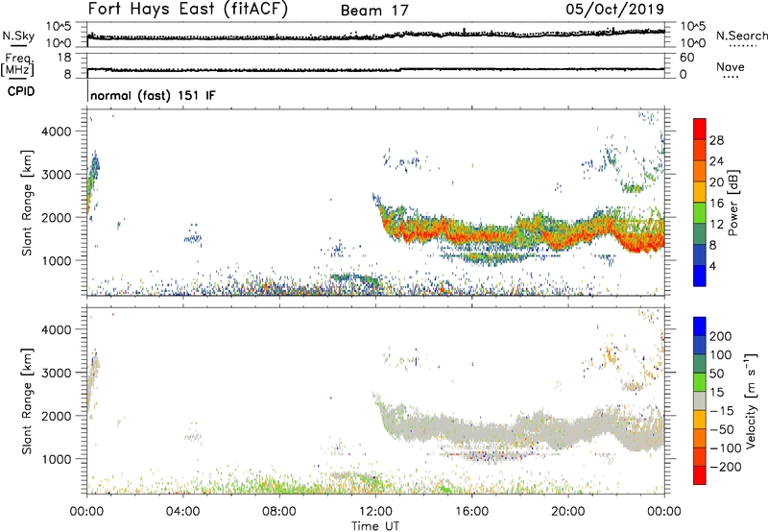Pick the dark blue Power colorbar segment
Image resolution: width=768 pixels, height=532 pixels.
(701, 275)
